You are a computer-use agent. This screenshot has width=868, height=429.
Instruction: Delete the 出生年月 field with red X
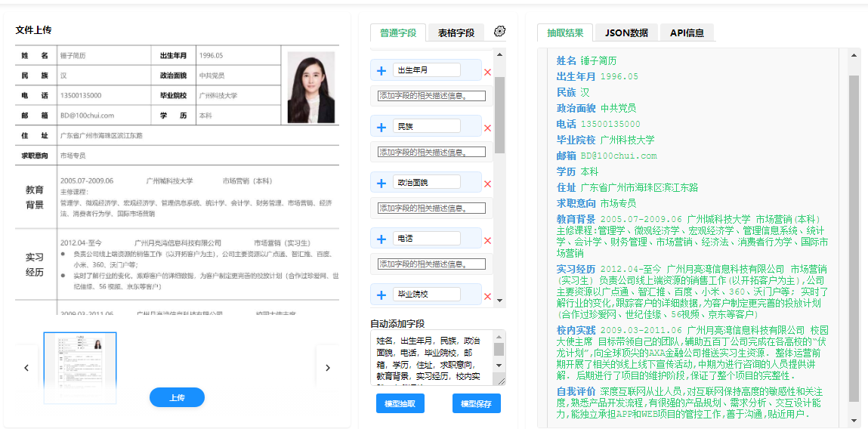tap(487, 73)
